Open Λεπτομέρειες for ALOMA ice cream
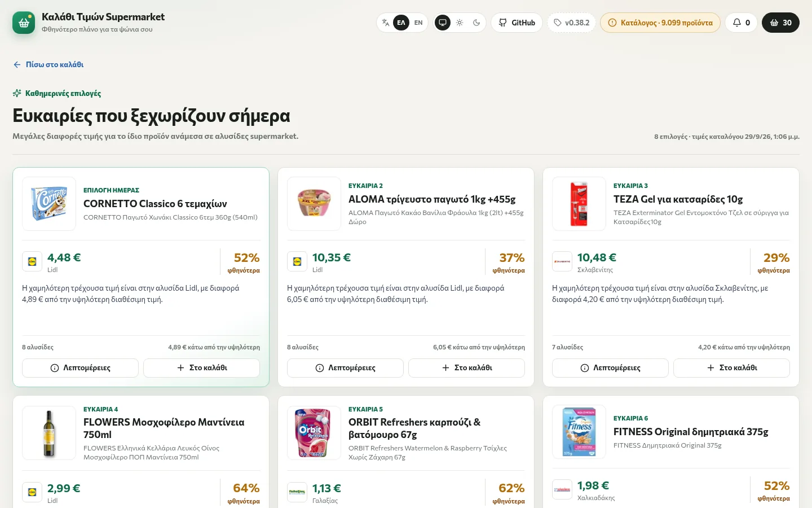Viewport: 812px width, 508px height. (345, 367)
